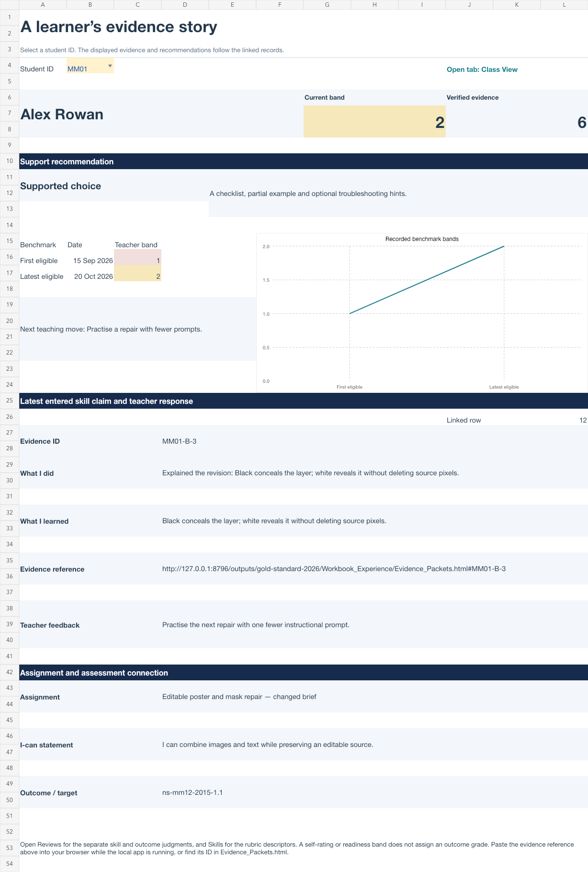Click the Next teaching move text
The image size is (588, 872).
111,329
